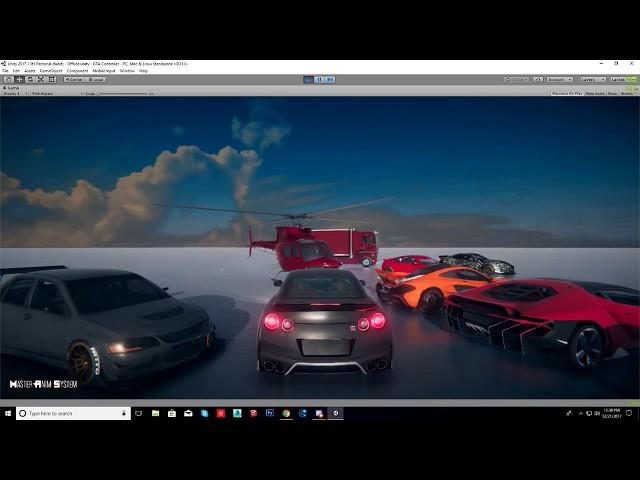Open the Assets menu
The height and width of the screenshot is (480, 640).
pyautogui.click(x=30, y=71)
